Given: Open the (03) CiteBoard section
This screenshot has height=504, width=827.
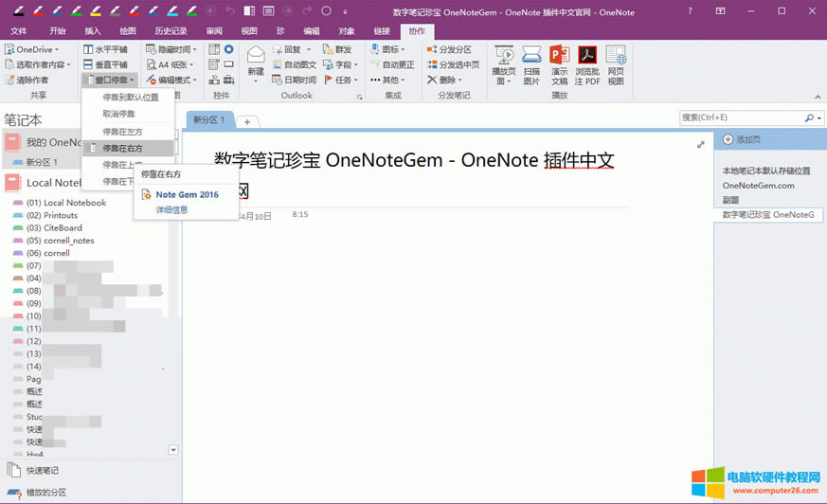Looking at the screenshot, I should (x=54, y=227).
